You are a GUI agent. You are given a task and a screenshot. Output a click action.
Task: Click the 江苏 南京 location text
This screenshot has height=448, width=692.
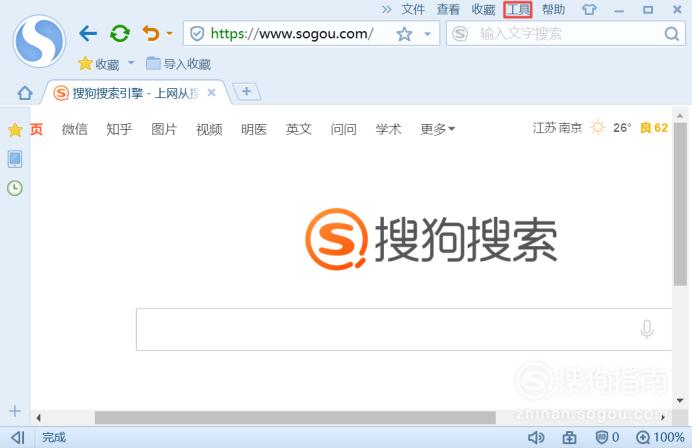[x=557, y=128]
